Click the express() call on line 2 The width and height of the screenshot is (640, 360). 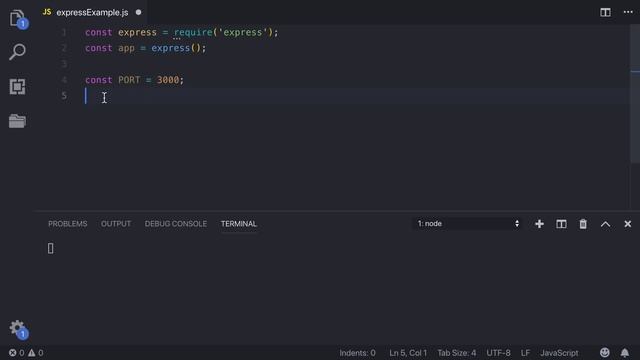pyautogui.click(x=176, y=48)
